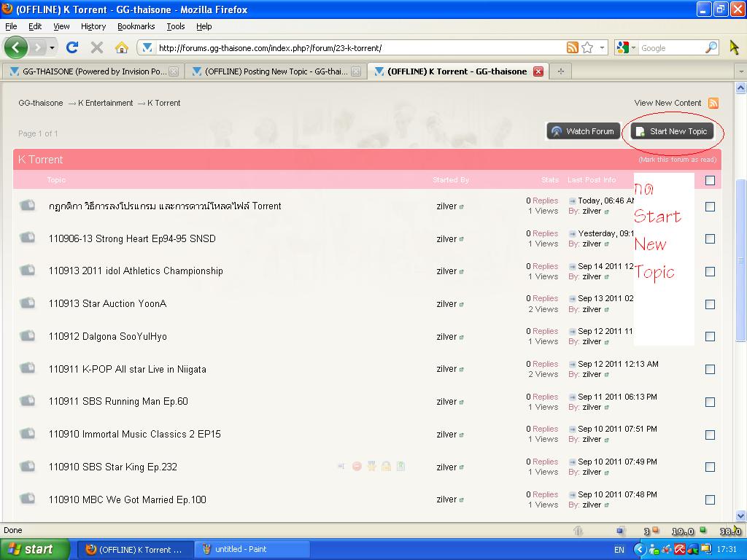Open the Edit menu
This screenshot has width=747, height=560.
click(35, 26)
